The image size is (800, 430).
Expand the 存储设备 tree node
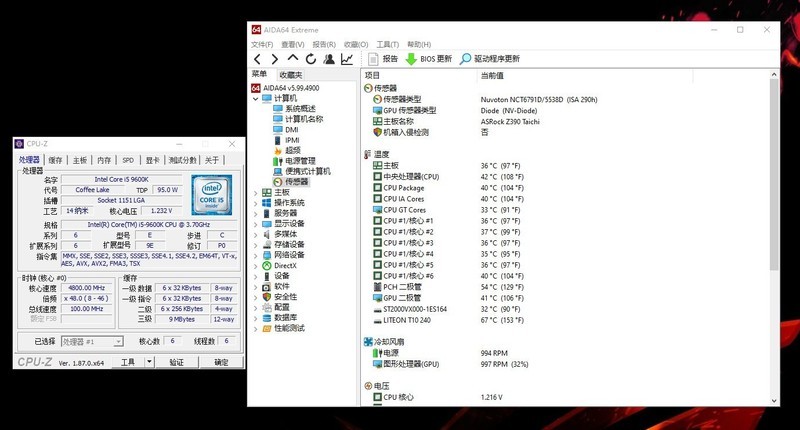coord(256,245)
